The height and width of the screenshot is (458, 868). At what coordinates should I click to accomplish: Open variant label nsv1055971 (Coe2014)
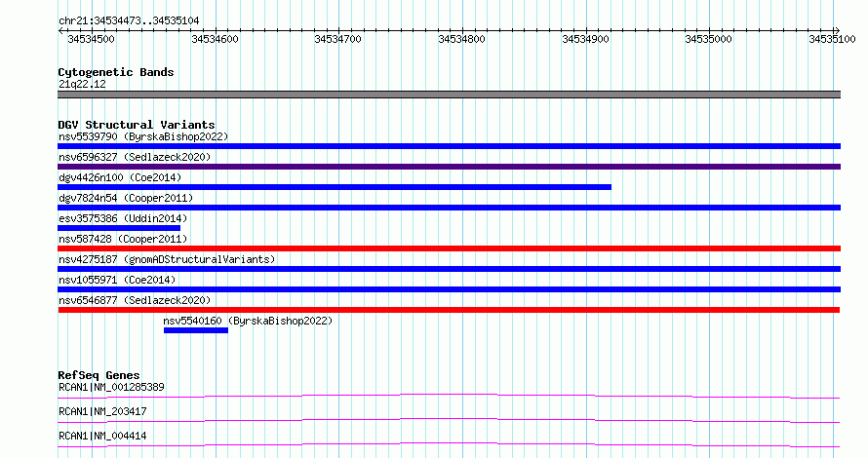[x=117, y=280]
